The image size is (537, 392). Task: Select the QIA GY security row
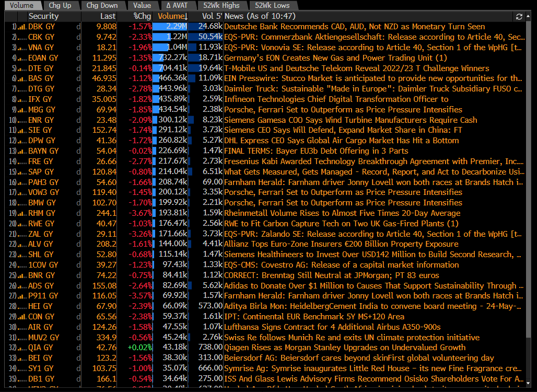tap(265, 348)
